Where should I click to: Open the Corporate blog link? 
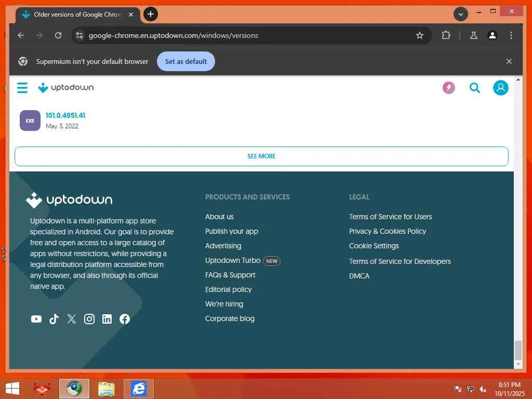[x=230, y=319]
